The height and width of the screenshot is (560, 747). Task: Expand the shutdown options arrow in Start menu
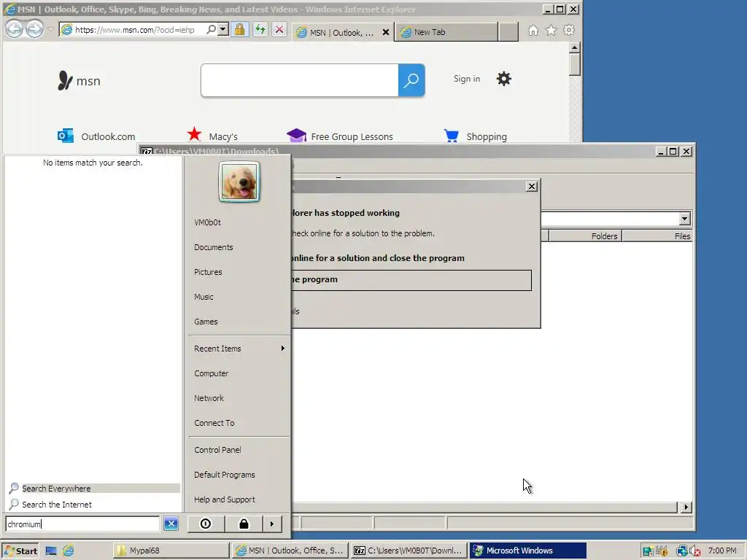pos(272,524)
